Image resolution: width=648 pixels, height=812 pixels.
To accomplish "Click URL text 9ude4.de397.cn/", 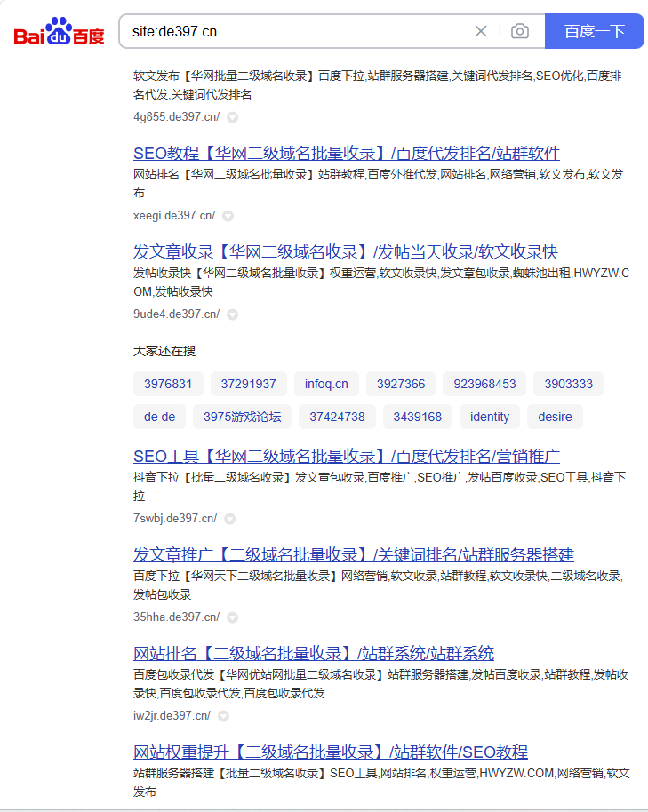I will [176, 314].
